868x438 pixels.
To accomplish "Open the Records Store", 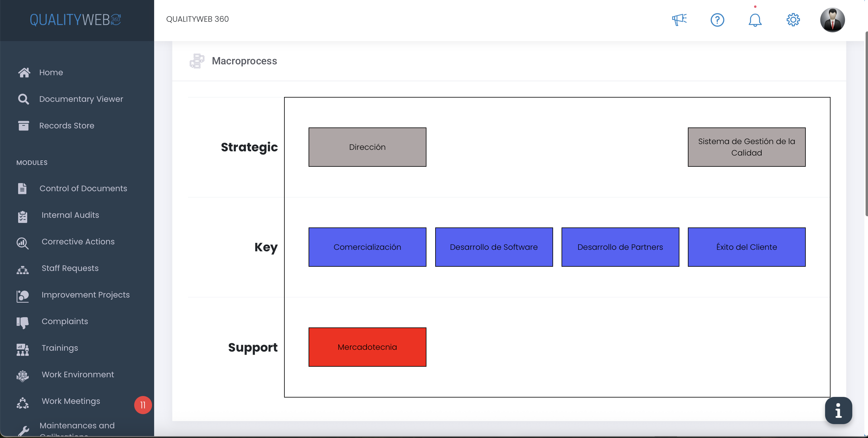I will point(67,125).
